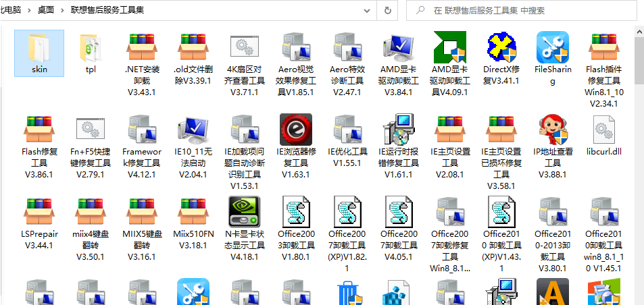Click the libcurl.dll file name text

click(x=603, y=152)
